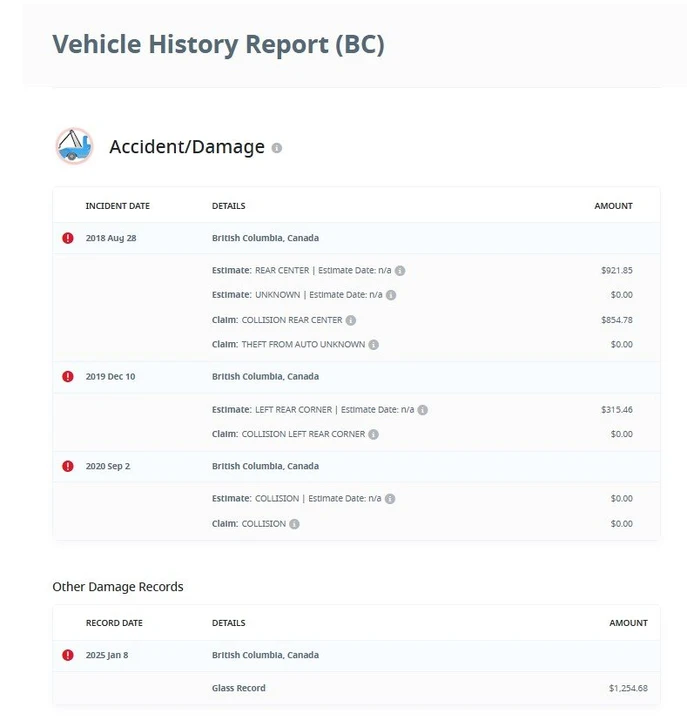Image resolution: width=687 pixels, height=720 pixels.
Task: Click info icon for THEFT FROM AUTO UNKNOWN
Action: click(374, 345)
